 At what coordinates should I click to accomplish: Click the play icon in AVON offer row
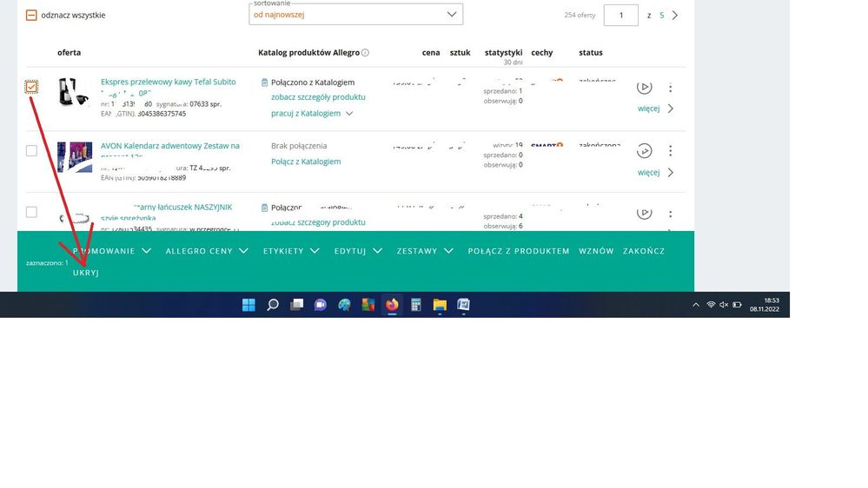[x=644, y=150]
